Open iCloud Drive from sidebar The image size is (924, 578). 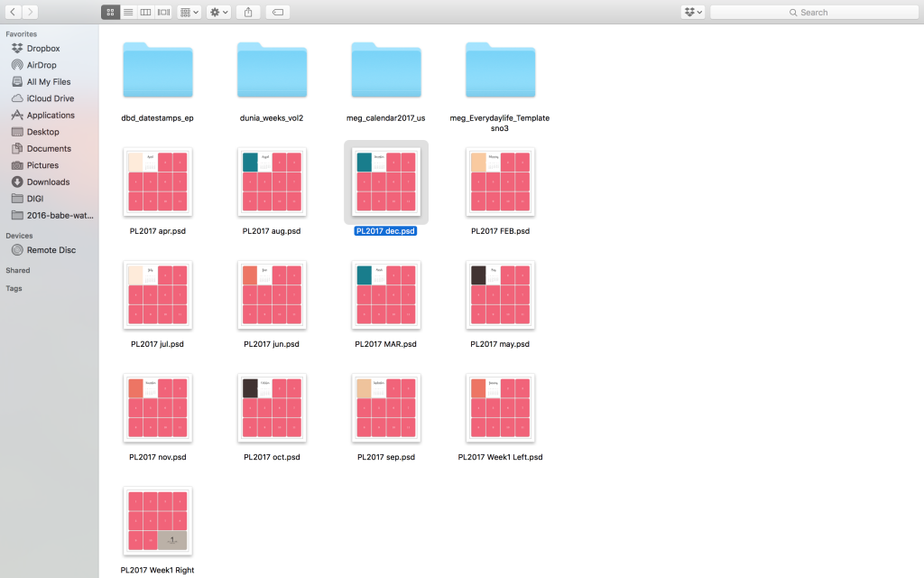(51, 98)
